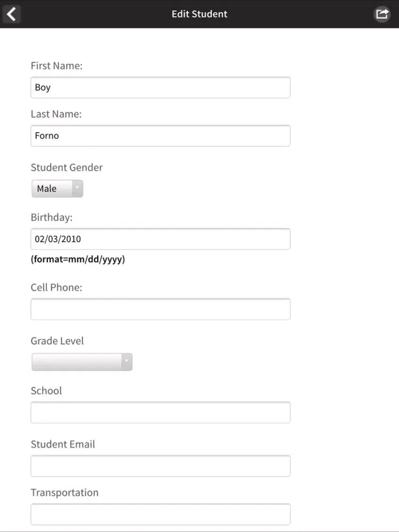399x532 pixels.
Task: Click the "First Name:" label
Action: click(x=56, y=66)
